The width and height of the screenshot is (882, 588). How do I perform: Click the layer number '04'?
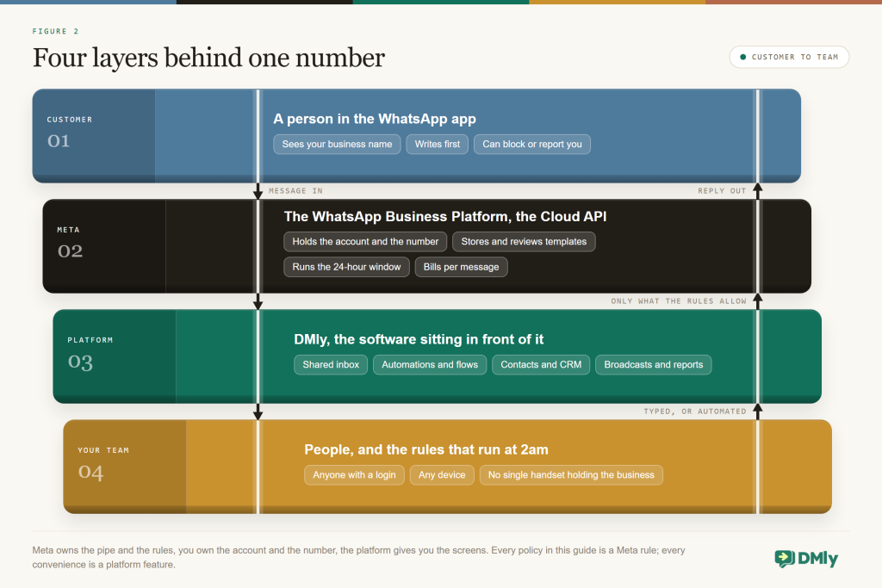coord(90,472)
